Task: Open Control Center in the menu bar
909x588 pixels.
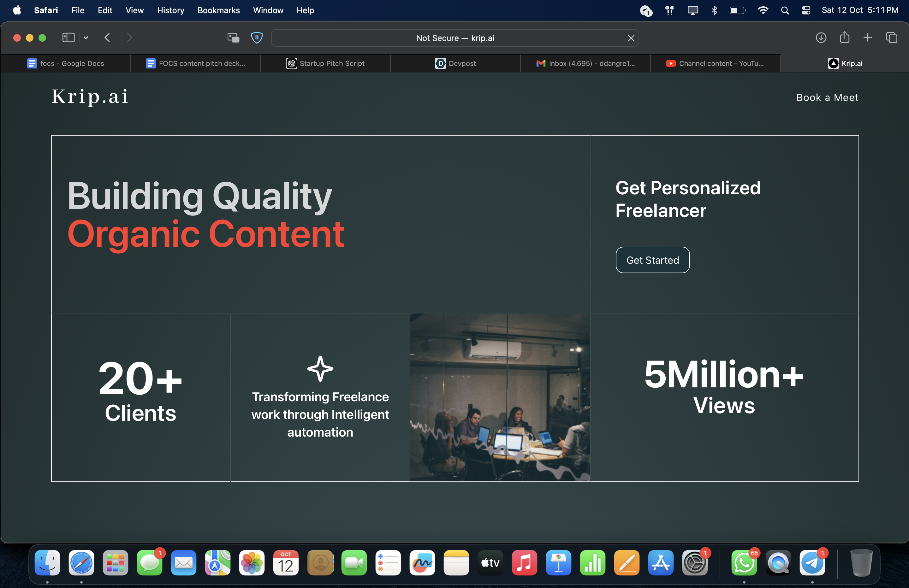Action: pos(806,10)
